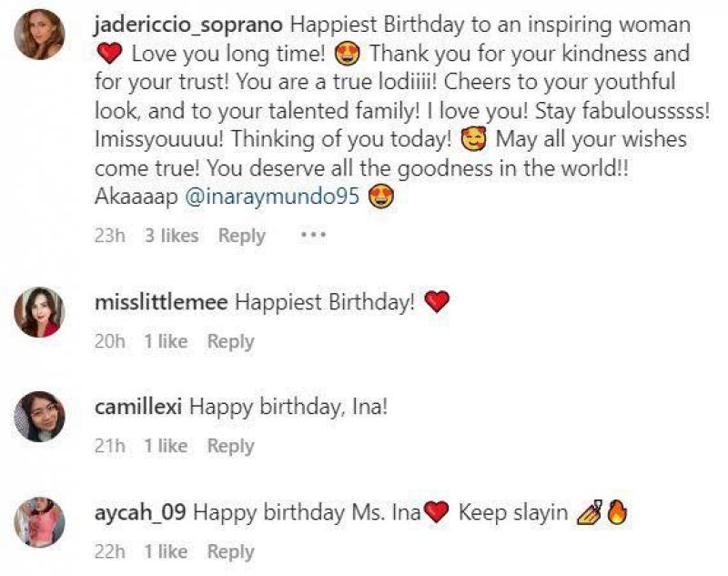The height and width of the screenshot is (576, 728).
Task: Click the 23h timestamp on the first comment
Action: [109, 236]
